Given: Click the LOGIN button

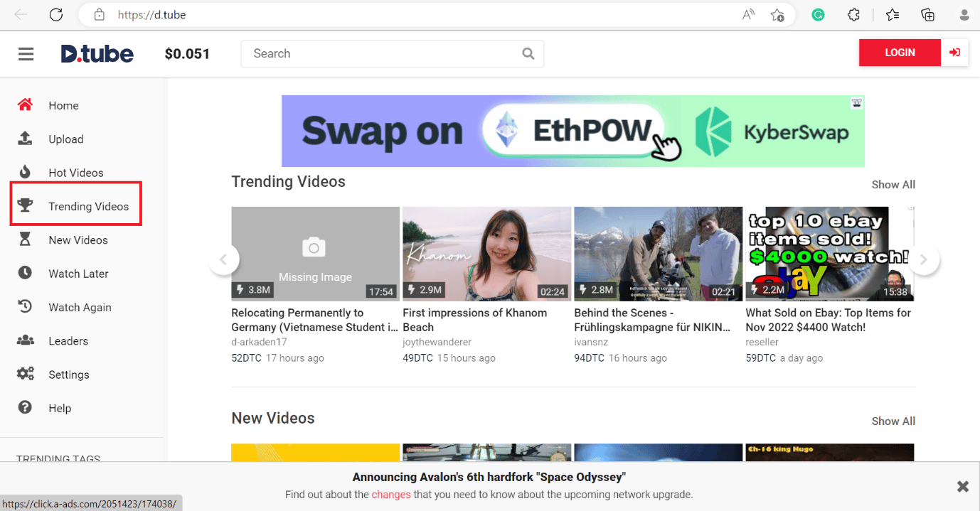Looking at the screenshot, I should 899,52.
